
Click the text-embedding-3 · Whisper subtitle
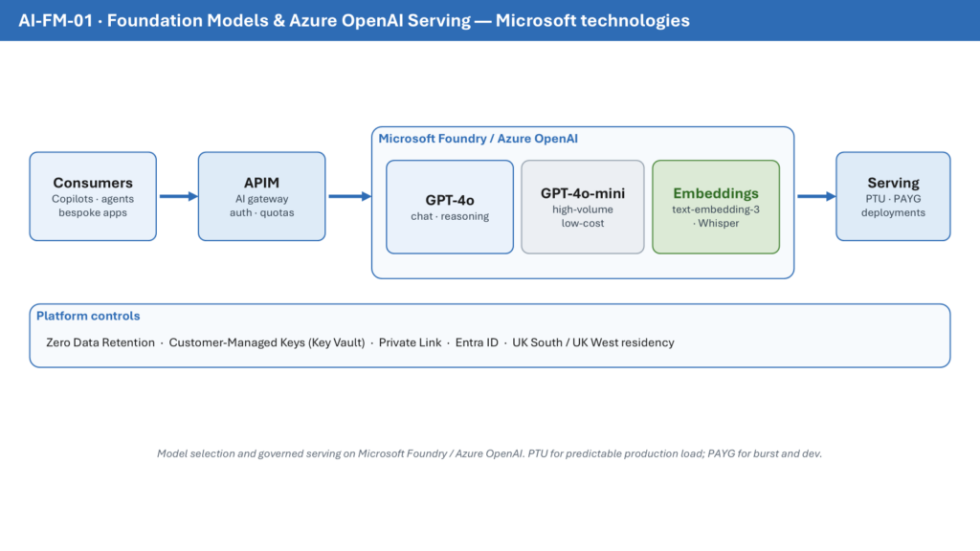click(x=716, y=216)
